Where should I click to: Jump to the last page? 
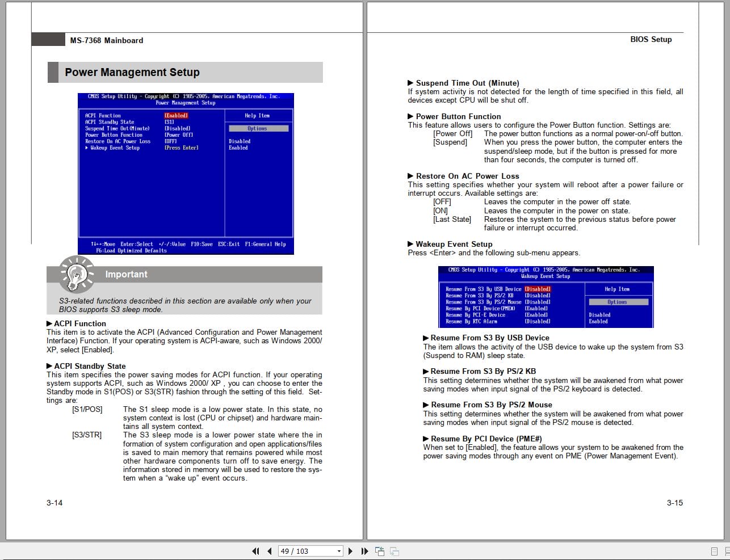tap(365, 551)
